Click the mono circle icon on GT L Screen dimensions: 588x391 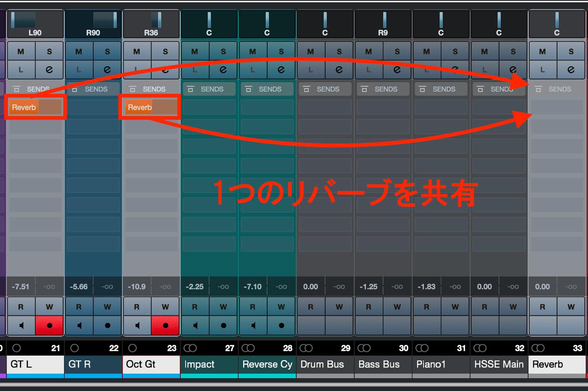[x=16, y=348]
